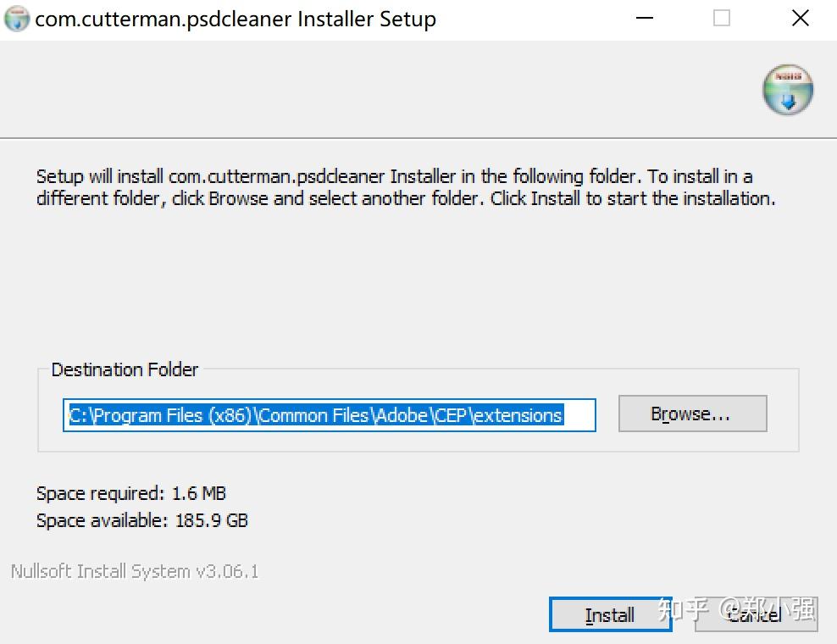Minimize the Installer Setup window
This screenshot has width=837, height=644.
[645, 18]
